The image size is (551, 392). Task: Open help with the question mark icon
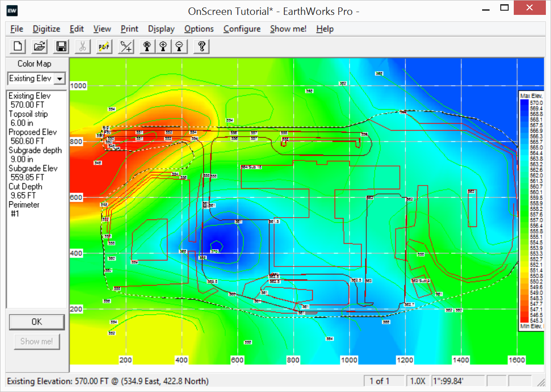(202, 47)
